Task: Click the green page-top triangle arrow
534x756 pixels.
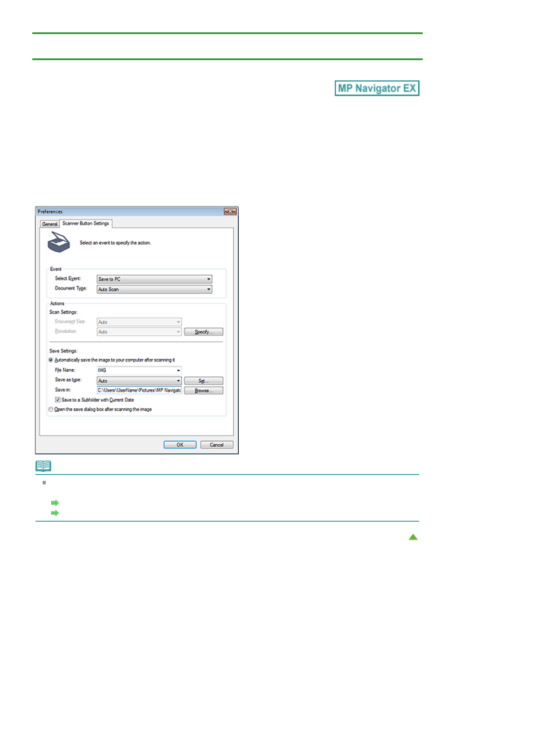Action: [413, 537]
